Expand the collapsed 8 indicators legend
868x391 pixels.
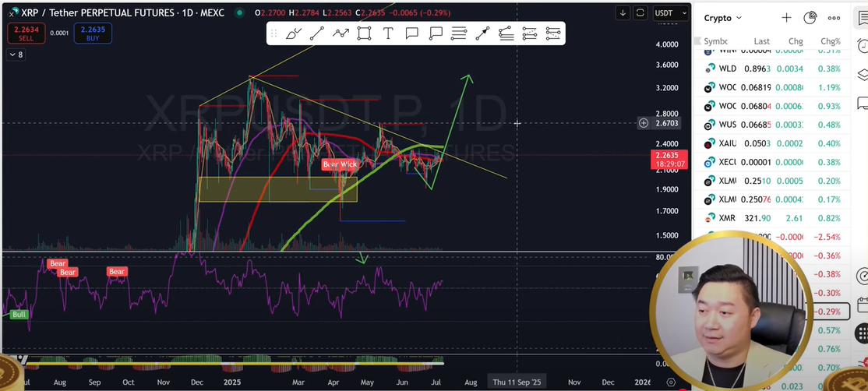click(16, 55)
